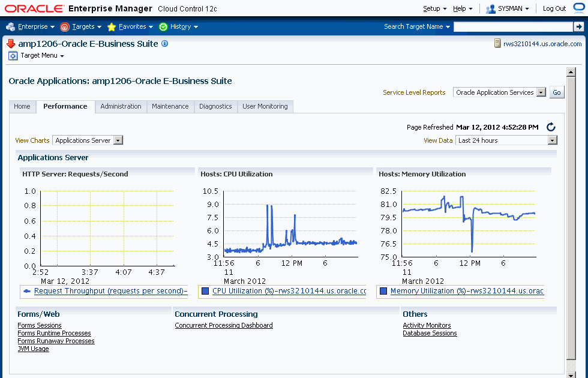Image resolution: width=588 pixels, height=378 pixels.
Task: Select the Performance tab
Action: [65, 107]
